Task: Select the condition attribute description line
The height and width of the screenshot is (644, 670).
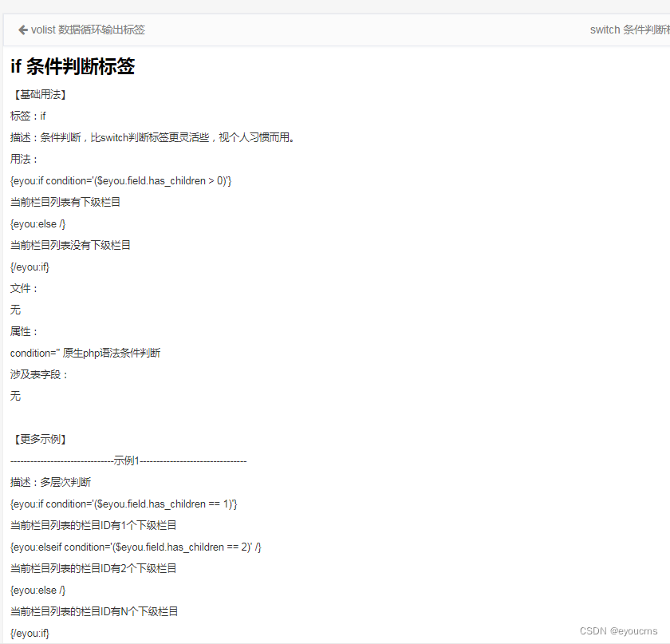Action: 85,352
